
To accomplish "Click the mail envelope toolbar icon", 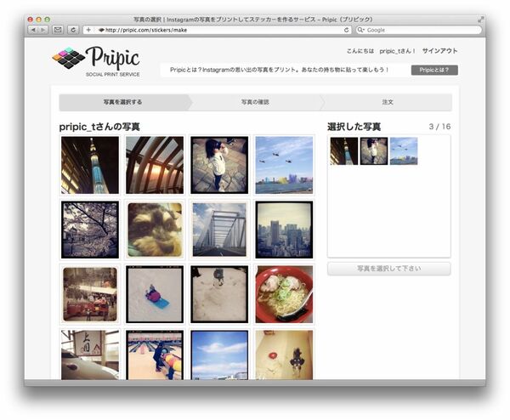I will click(58, 30).
